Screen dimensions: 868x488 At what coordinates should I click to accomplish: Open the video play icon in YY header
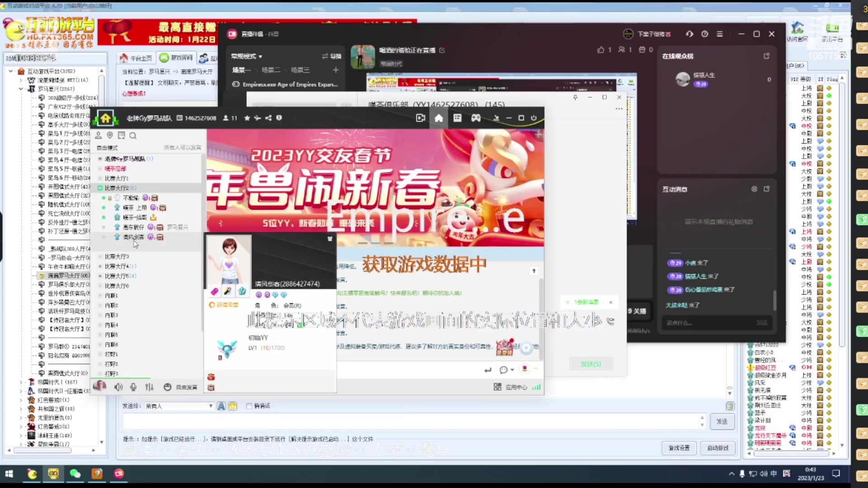[420, 118]
